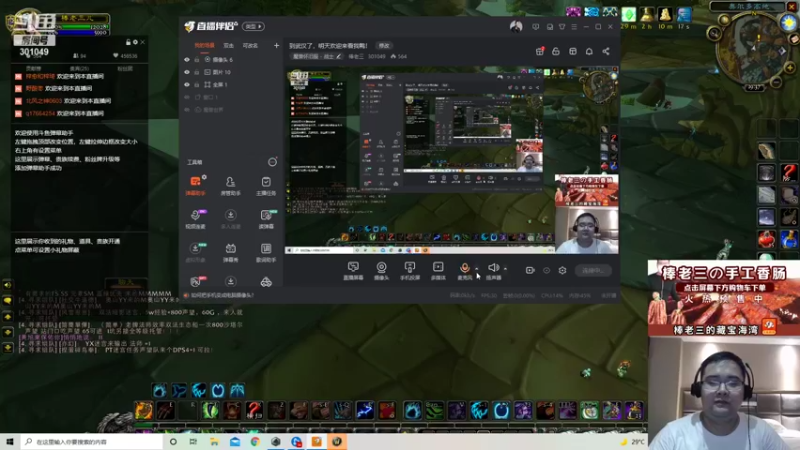The width and height of the screenshot is (800, 450).
Task: Toggle visibility of 全屏 1 source
Action: tap(187, 85)
